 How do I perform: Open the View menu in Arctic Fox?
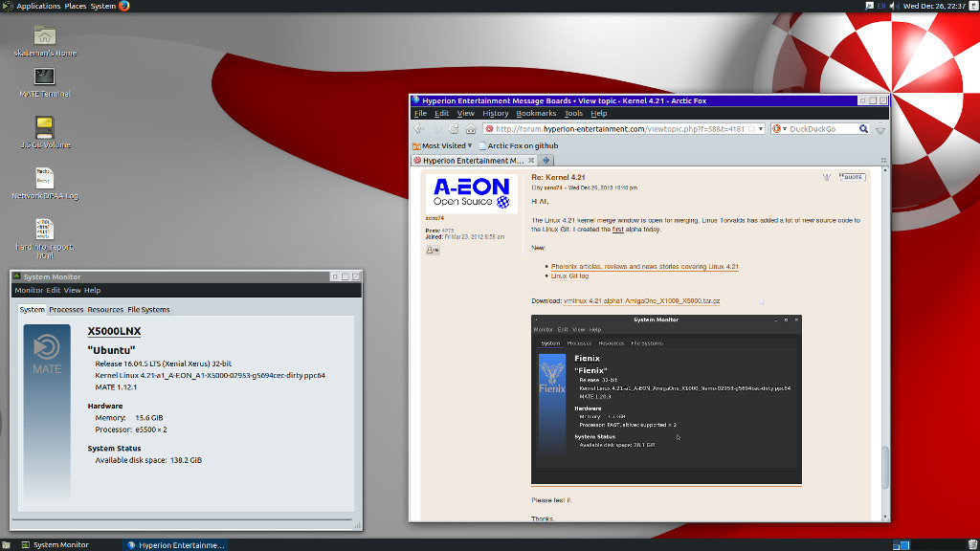[466, 113]
